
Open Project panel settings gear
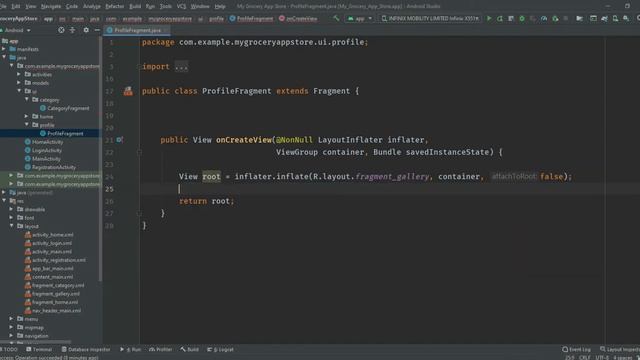point(86,30)
